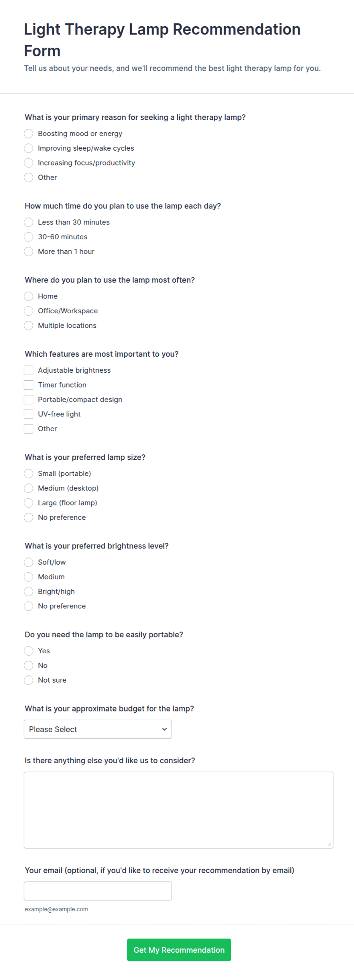
Task: Open the budget 'Please Select' dropdown
Action: 98,729
